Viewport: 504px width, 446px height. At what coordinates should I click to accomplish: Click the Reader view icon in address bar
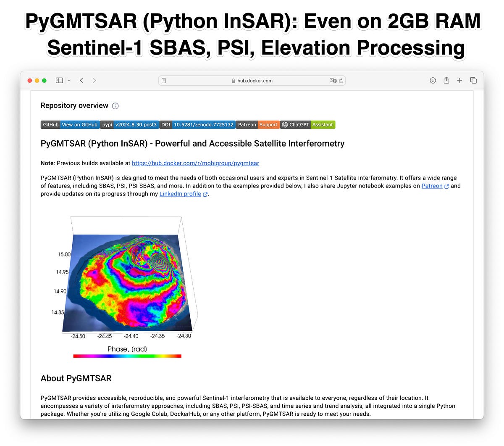coord(163,80)
